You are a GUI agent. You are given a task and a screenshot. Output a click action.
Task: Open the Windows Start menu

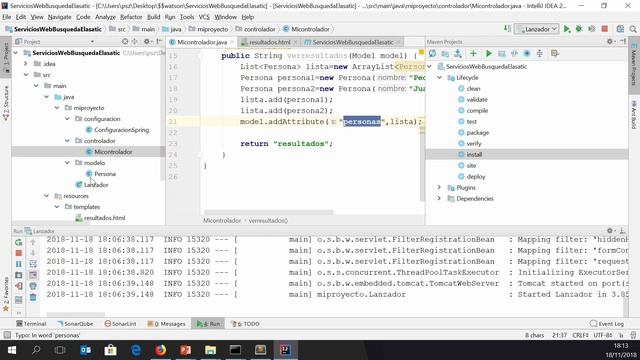pos(11,350)
